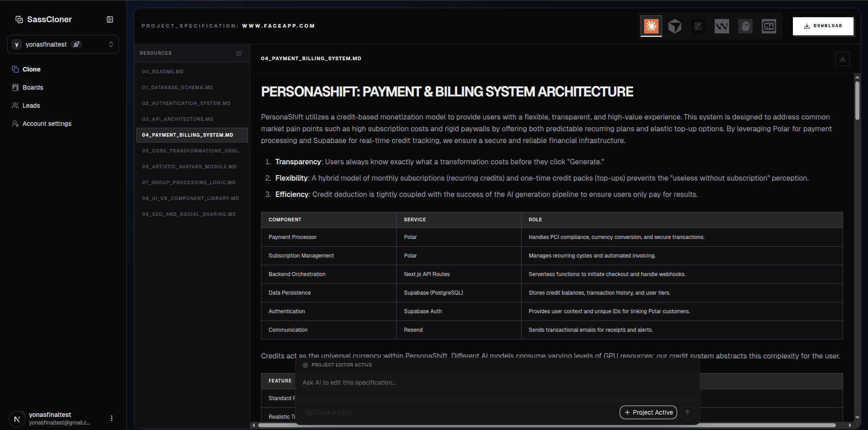868x430 pixels.
Task: Collapse the sidebar using the panel icon
Action: point(110,19)
